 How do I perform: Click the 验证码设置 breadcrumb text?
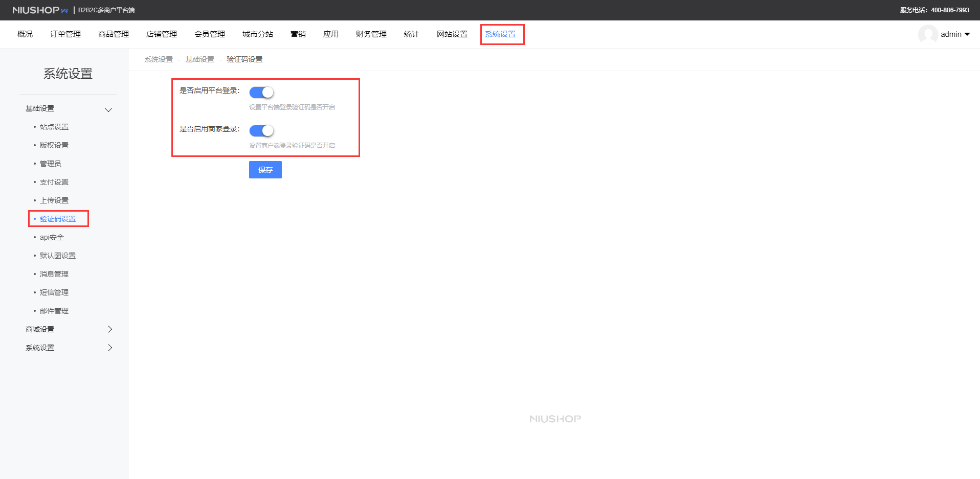coord(244,59)
